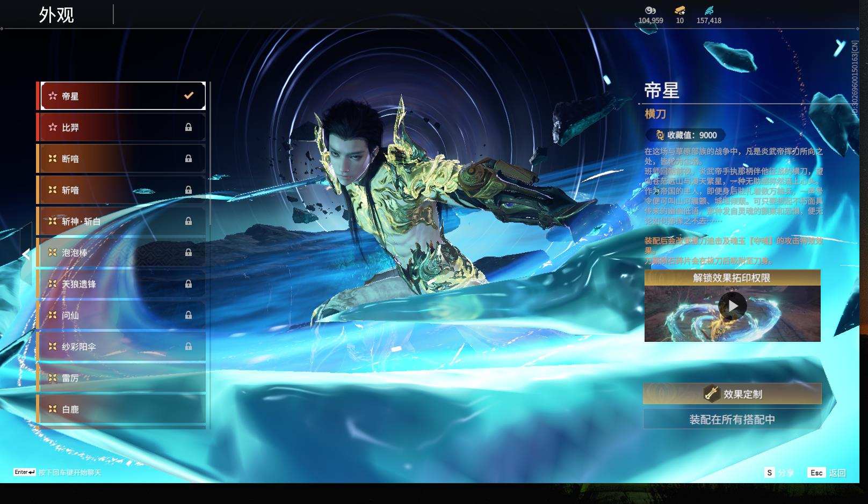The height and width of the screenshot is (504, 868).
Task: Click the lock icon on 斩喑
Action: click(x=189, y=190)
